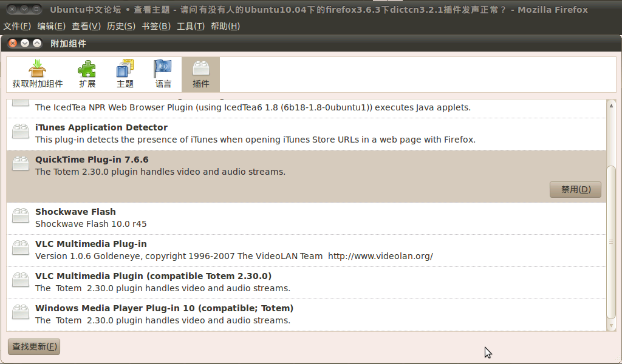Click the 查找更新(F) find updates button
622x364 pixels.
(34, 346)
